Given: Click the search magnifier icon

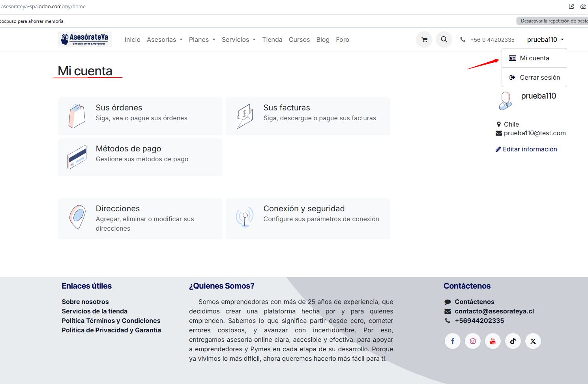Looking at the screenshot, I should point(444,40).
